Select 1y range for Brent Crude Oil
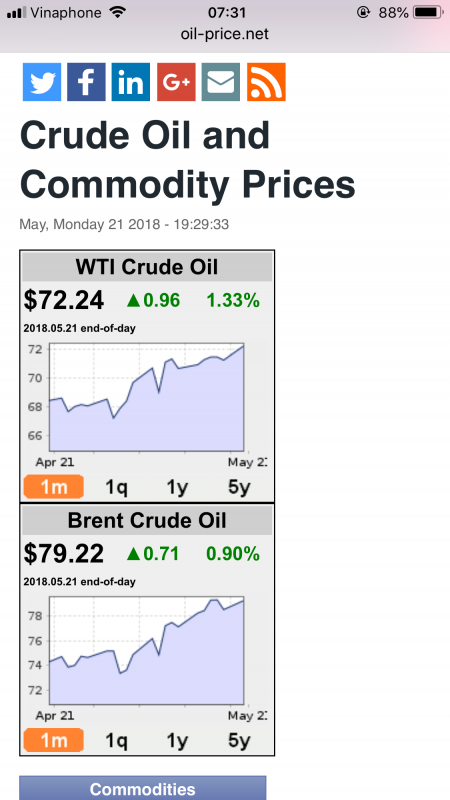 (x=177, y=740)
